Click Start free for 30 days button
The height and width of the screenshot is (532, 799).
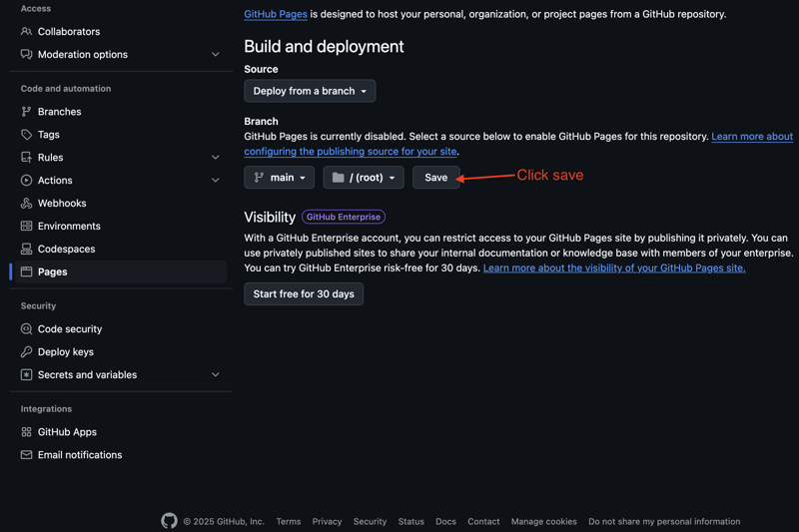(304, 294)
